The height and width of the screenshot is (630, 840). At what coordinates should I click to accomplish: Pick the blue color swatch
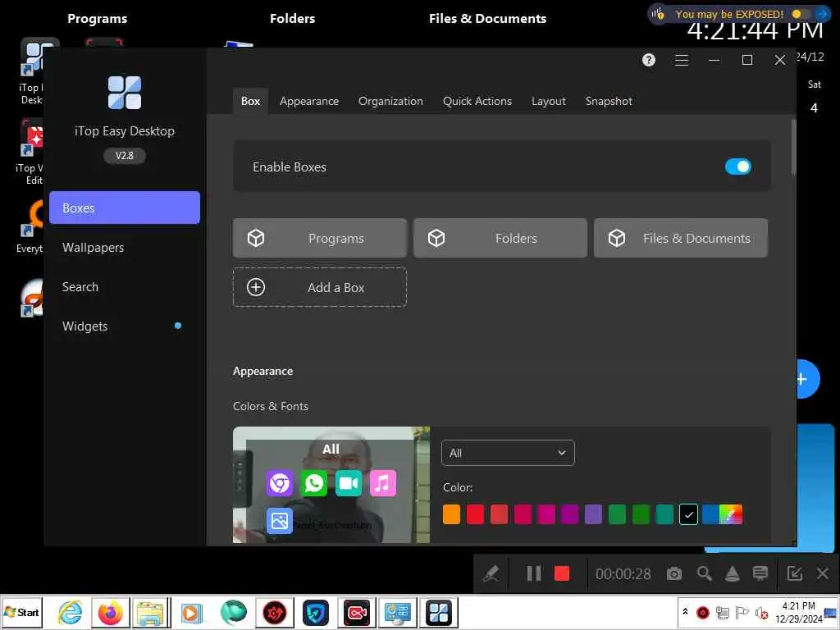click(x=710, y=514)
